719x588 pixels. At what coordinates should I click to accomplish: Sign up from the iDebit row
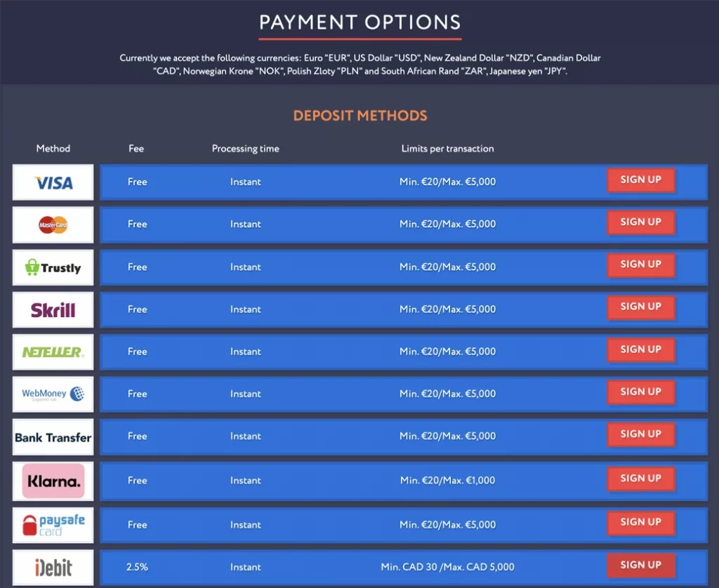click(641, 566)
